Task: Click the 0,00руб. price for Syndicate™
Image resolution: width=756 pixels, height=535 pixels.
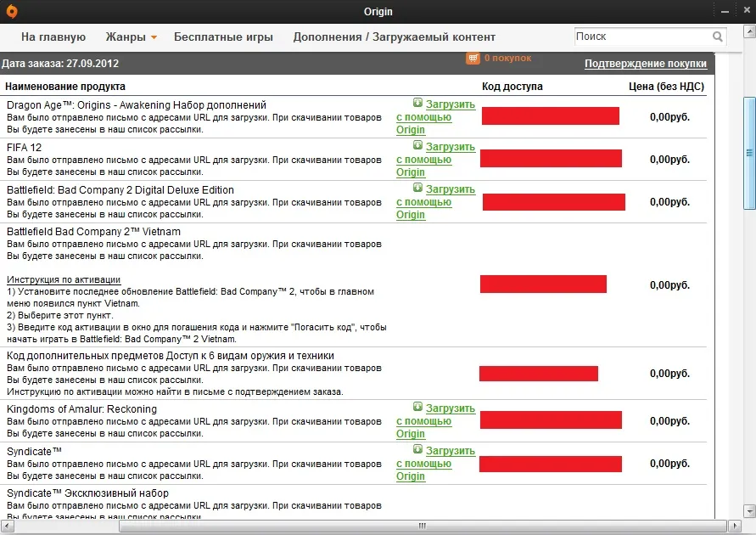Action: point(669,463)
